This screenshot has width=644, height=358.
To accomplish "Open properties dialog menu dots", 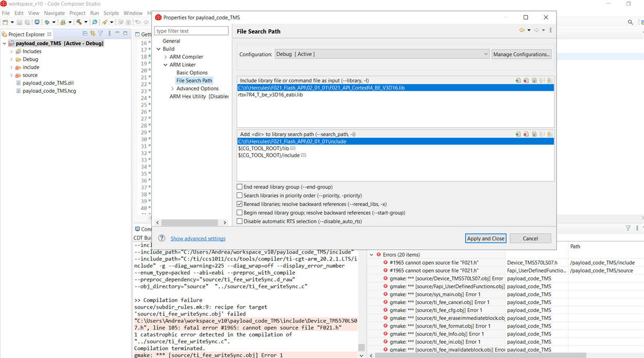I will tap(550, 30).
